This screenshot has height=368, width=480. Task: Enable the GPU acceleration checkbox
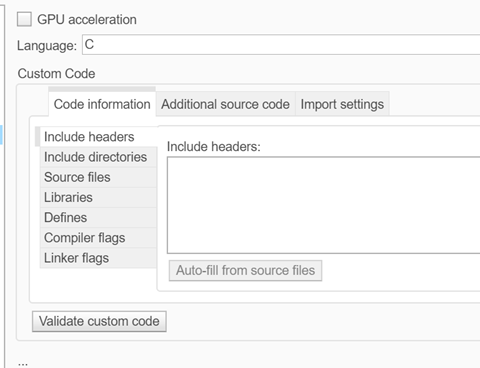pyautogui.click(x=24, y=19)
